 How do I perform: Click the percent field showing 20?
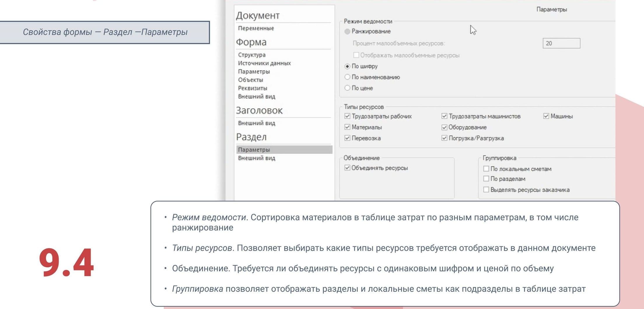[x=561, y=43]
